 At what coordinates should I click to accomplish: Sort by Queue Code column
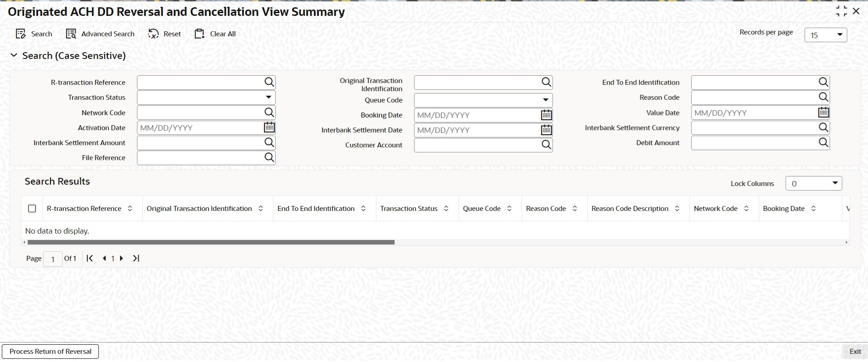[x=509, y=209]
